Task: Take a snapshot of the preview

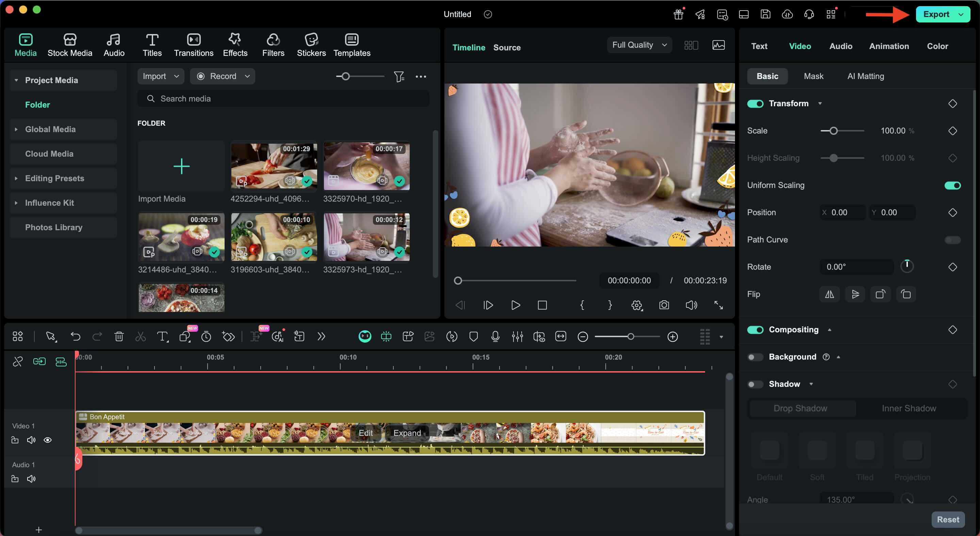Action: pyautogui.click(x=664, y=305)
